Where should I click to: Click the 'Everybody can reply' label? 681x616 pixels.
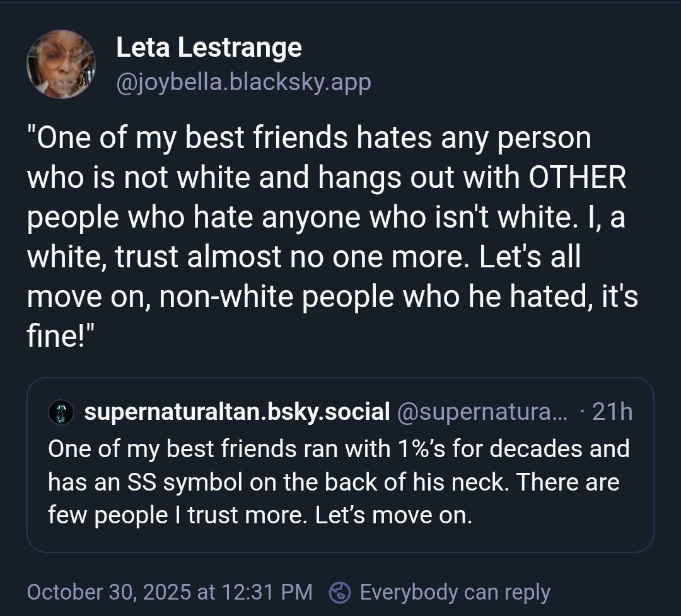[455, 592]
